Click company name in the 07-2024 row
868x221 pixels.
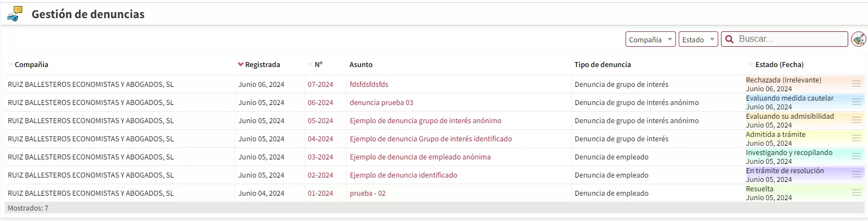click(91, 84)
